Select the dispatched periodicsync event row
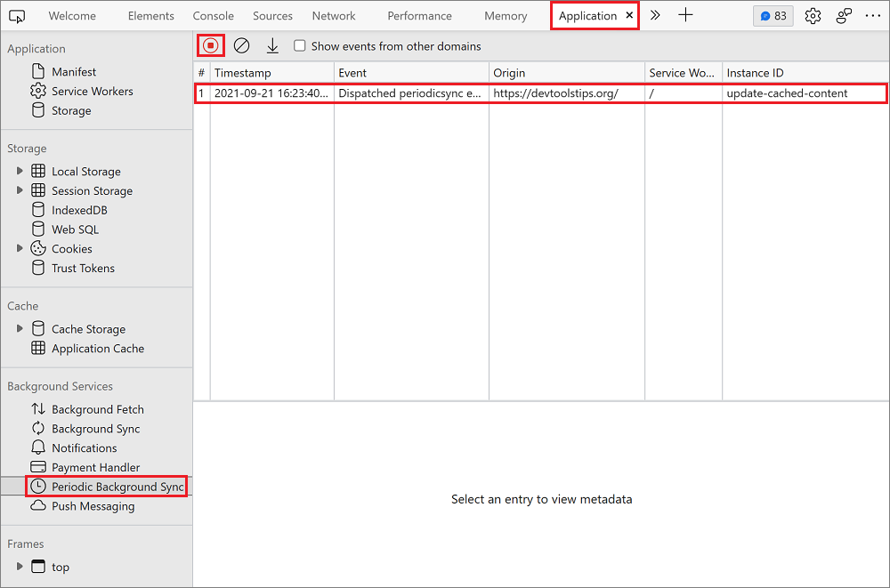This screenshot has height=588, width=890. coord(445,91)
